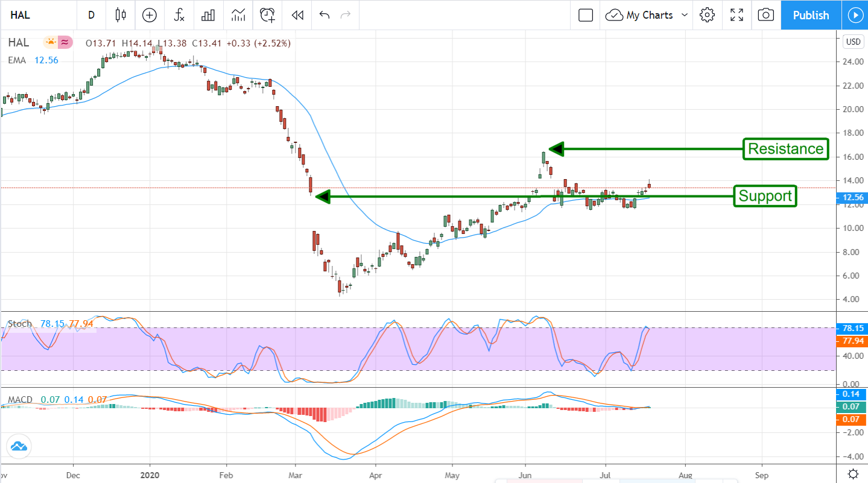The image size is (868, 483).
Task: Change the D timeframe interval
Action: tap(91, 15)
